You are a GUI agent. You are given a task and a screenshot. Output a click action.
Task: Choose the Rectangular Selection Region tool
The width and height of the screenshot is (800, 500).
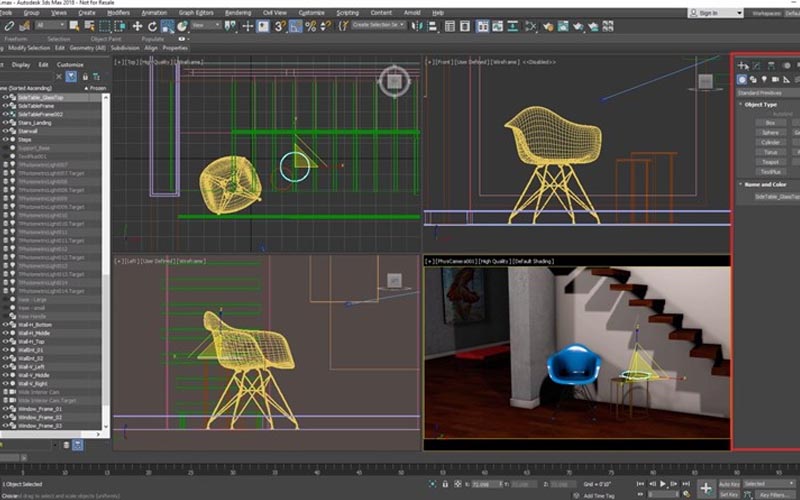click(x=105, y=26)
